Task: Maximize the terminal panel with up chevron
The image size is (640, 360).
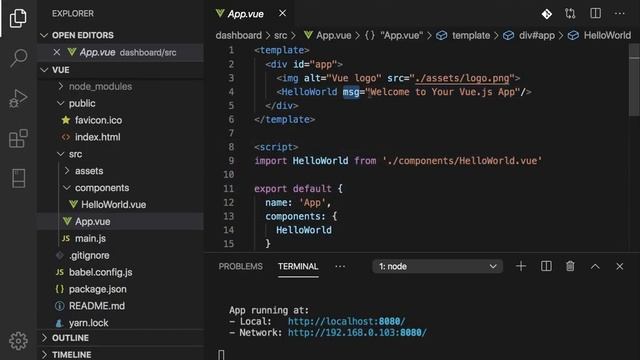Action: click(595, 267)
